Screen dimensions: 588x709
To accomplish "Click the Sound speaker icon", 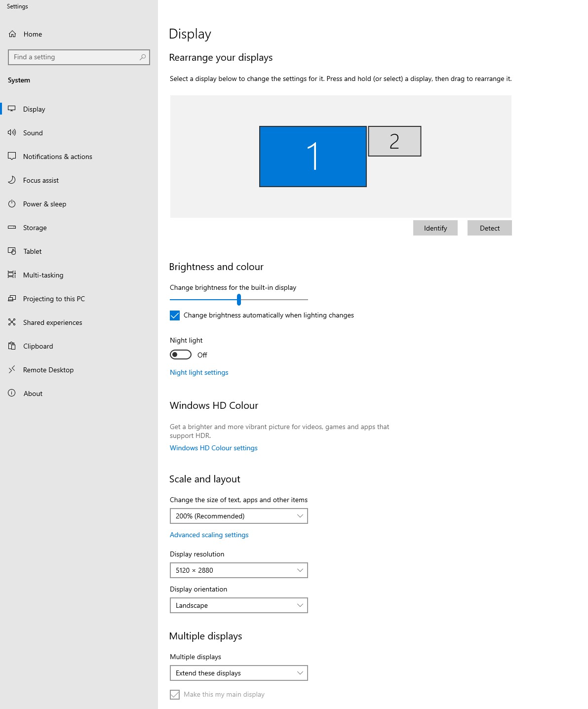I will pos(12,133).
